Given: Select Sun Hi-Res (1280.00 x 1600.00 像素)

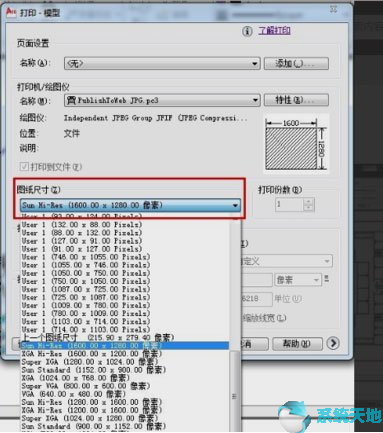Looking at the screenshot, I should (125, 402).
